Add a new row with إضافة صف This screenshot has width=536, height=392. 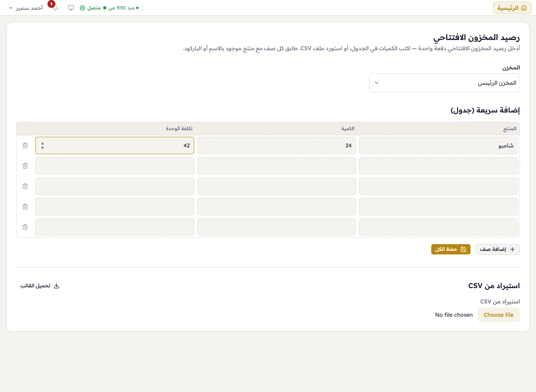[x=498, y=249]
